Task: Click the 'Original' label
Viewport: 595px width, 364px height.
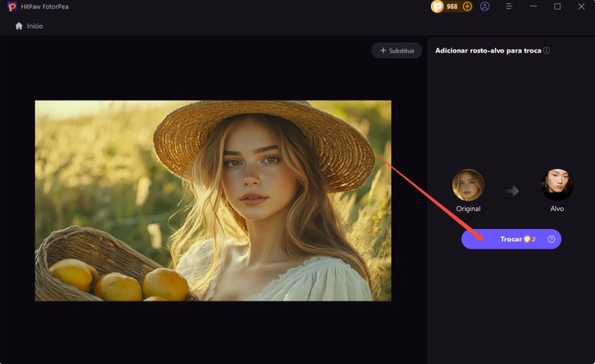Action: [468, 208]
